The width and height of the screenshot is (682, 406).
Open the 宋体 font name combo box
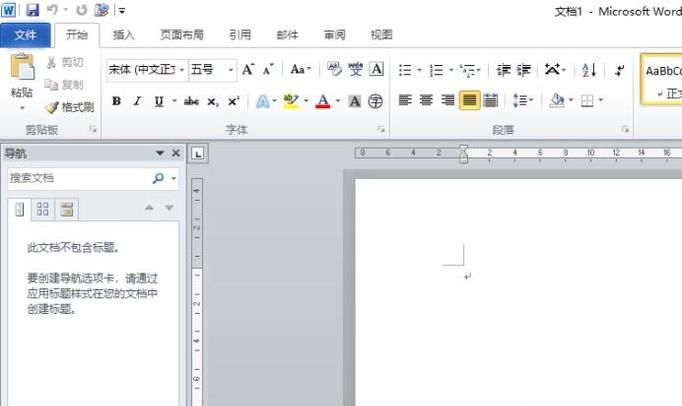(x=147, y=70)
